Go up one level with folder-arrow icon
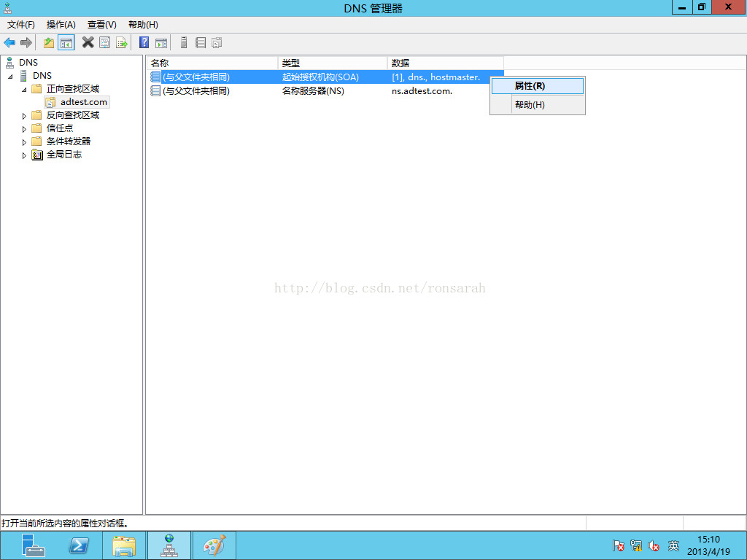This screenshot has width=747, height=560. [49, 43]
